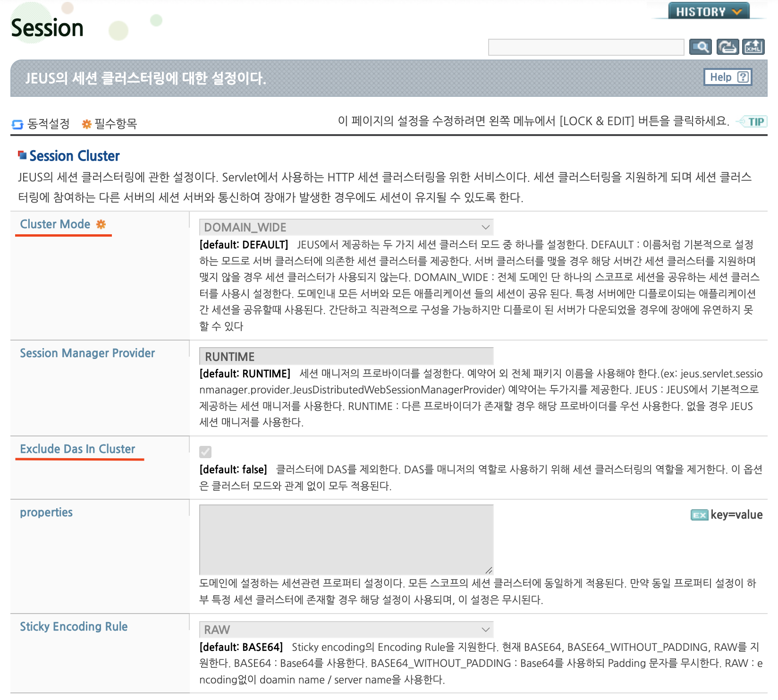Click the dynamic setting (동적설정) icon
Image resolution: width=778 pixels, height=700 pixels.
click(17, 124)
